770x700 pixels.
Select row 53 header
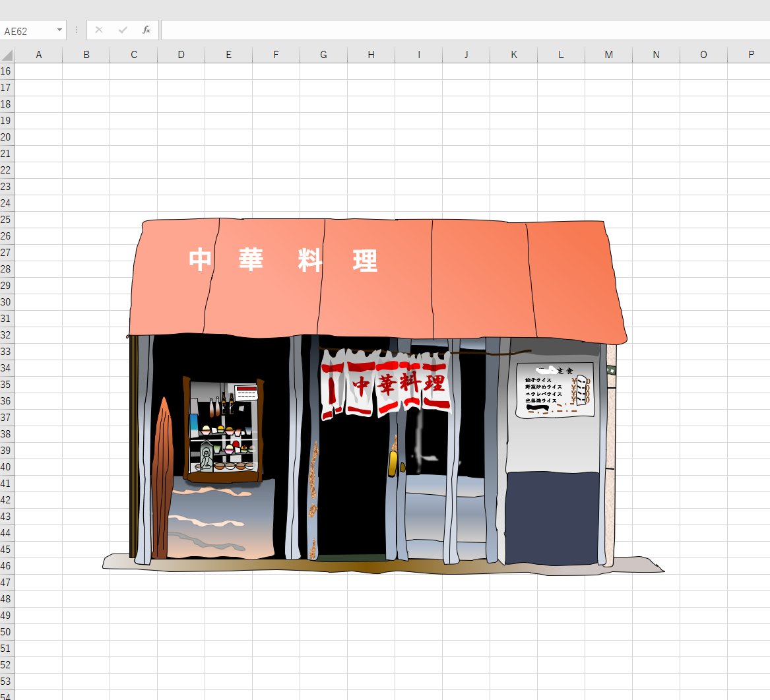[x=7, y=682]
